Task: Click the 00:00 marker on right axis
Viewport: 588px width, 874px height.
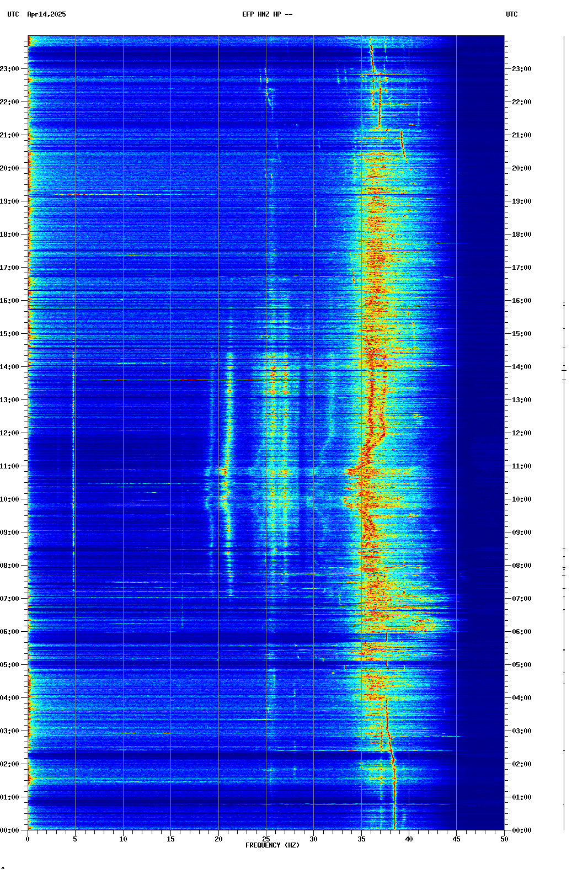Action: pyautogui.click(x=521, y=830)
